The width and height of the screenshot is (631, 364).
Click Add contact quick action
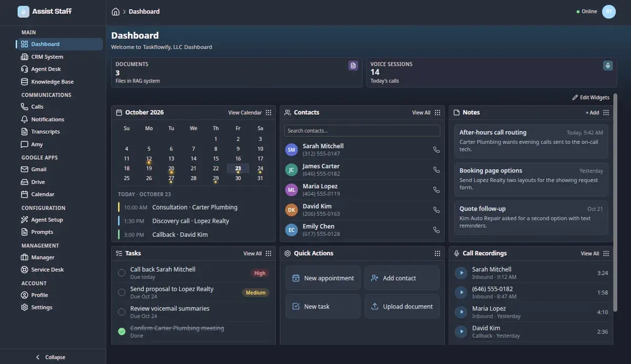tap(402, 278)
